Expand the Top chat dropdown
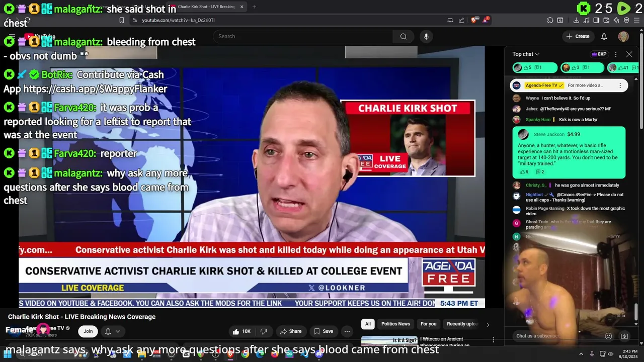644x362 pixels. point(526,54)
